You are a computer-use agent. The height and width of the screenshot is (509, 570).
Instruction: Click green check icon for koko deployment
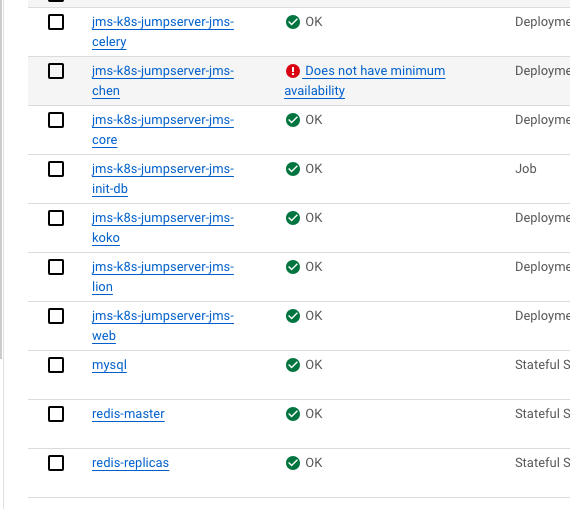point(293,218)
